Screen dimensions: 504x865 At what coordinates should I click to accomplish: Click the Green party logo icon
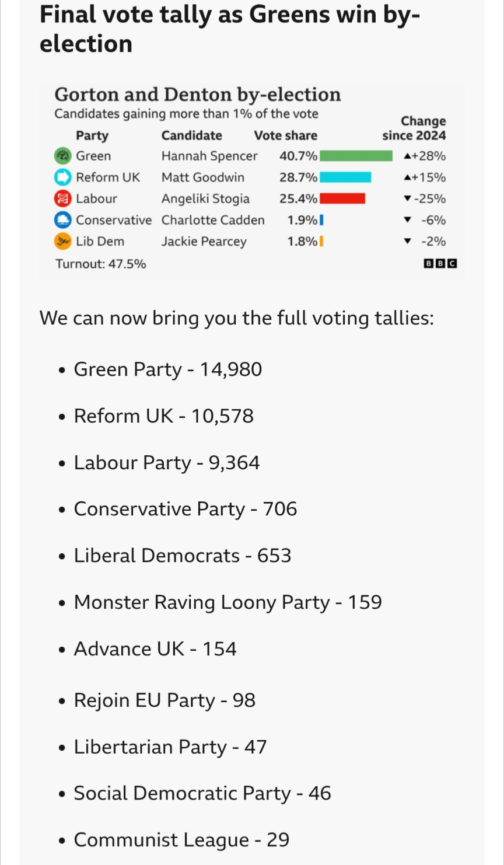[62, 156]
